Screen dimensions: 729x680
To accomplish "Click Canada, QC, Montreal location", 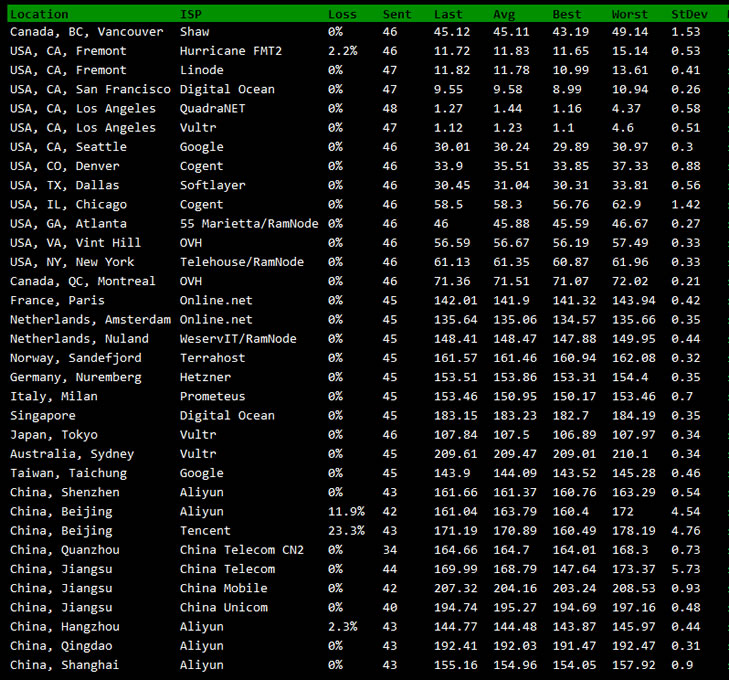I will (x=83, y=281).
